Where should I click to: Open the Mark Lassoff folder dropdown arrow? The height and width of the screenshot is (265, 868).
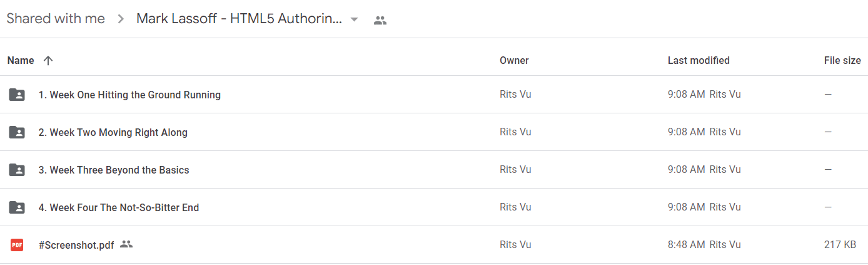pyautogui.click(x=355, y=19)
